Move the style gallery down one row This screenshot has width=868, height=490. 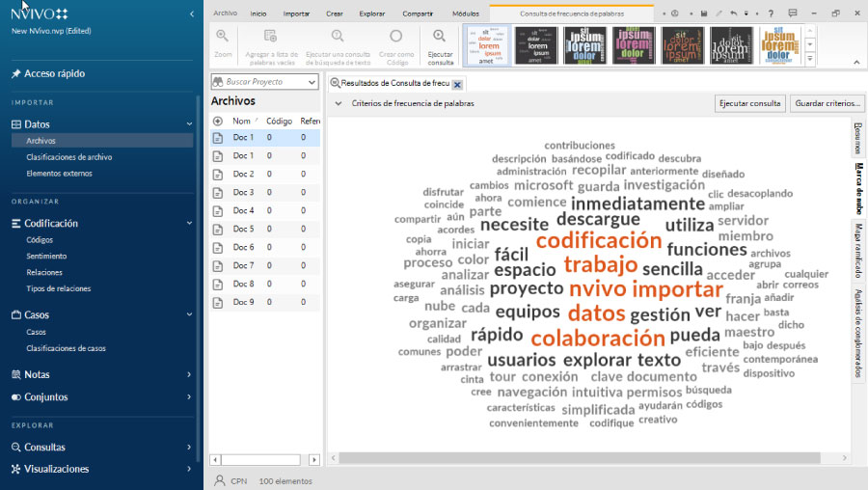pyautogui.click(x=810, y=44)
